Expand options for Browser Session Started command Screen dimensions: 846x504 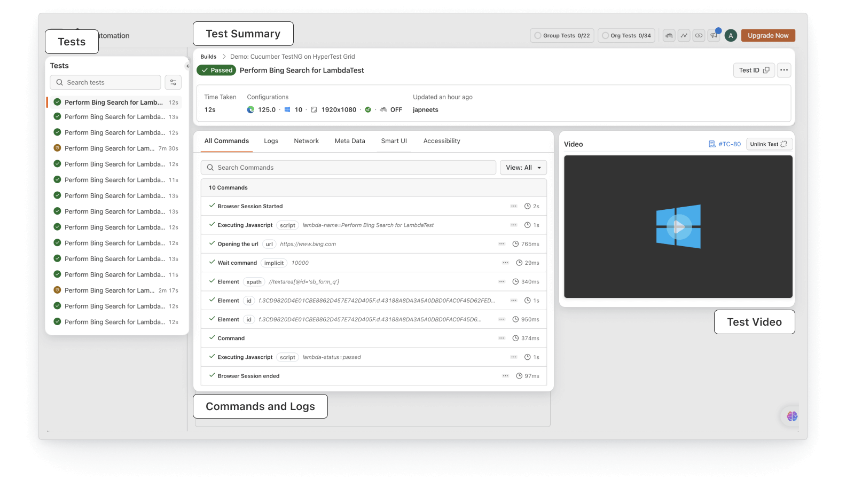pyautogui.click(x=513, y=206)
